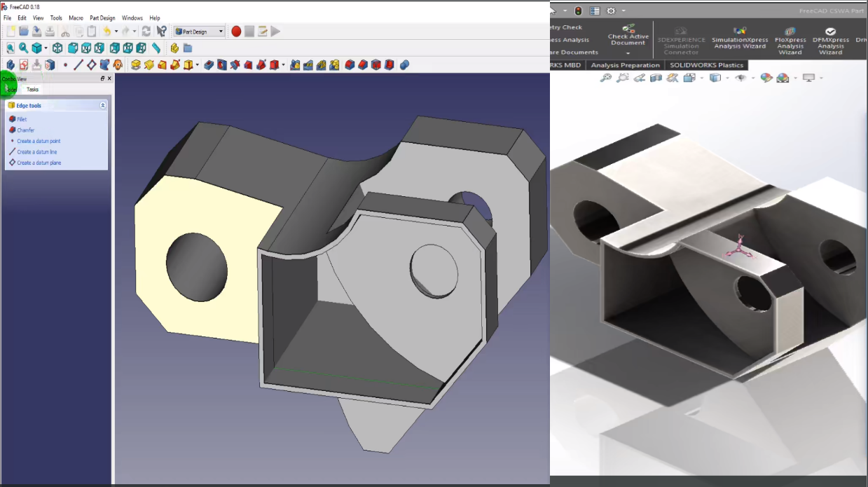Viewport: 868px width, 487px height.
Task: Click the datum line toolbar icon
Action: [x=78, y=64]
